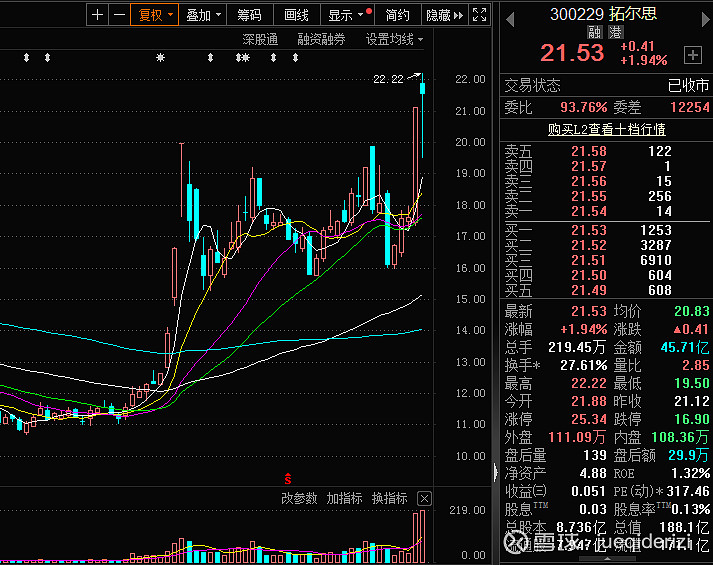713x565 pixels.
Task: Click the plus zoom-in chart button
Action: click(x=97, y=15)
